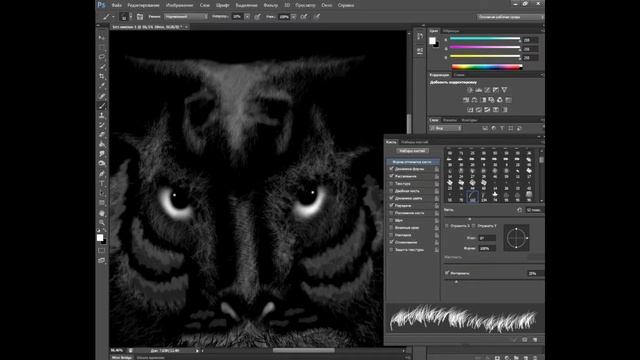Select Форма отпечатка кисти row
Screen dimensions: 640x360
tap(413, 162)
